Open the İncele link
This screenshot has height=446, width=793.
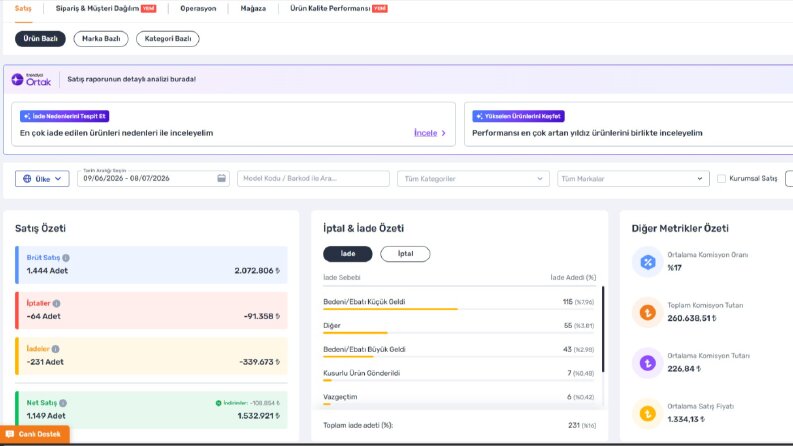point(425,133)
